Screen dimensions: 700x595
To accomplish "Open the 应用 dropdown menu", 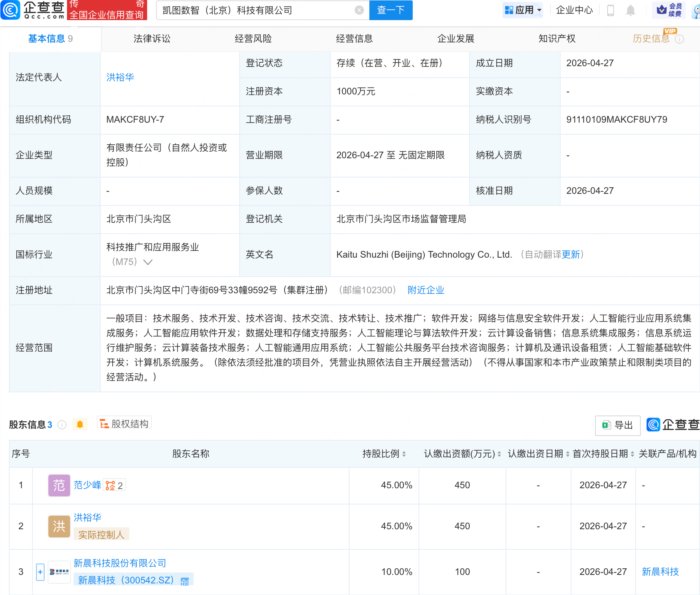I will 523,10.
